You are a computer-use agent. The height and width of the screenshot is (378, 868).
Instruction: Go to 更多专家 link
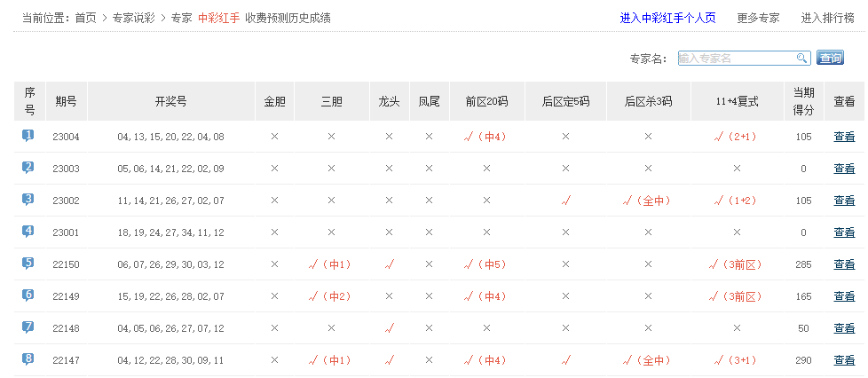pos(758,18)
